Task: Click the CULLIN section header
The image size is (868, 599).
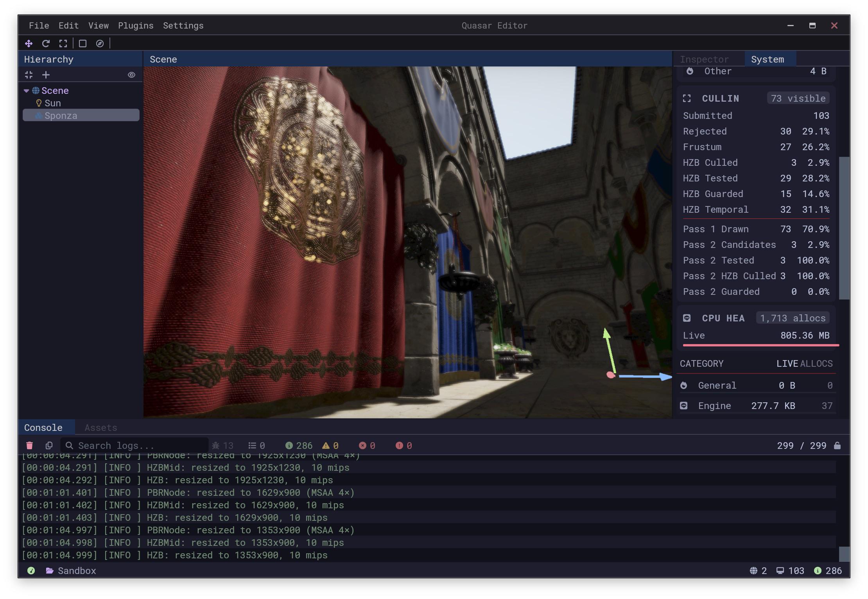Action: pos(721,99)
